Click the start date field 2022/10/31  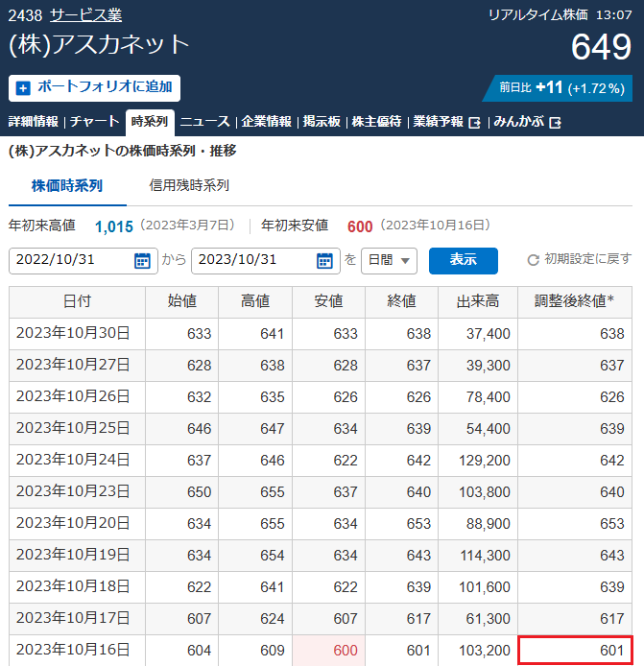coord(72,260)
